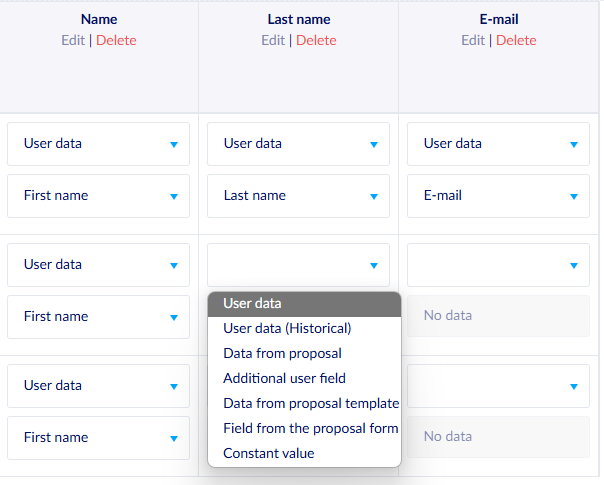Click Delete under the Last name column

point(316,40)
